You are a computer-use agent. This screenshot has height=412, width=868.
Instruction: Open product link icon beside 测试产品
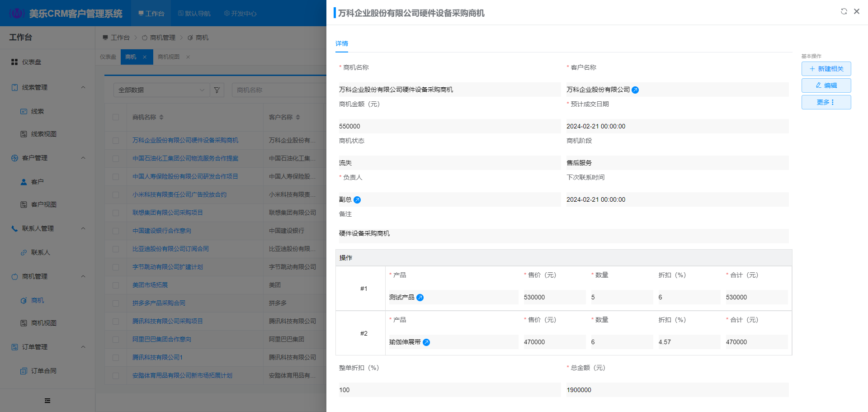click(x=420, y=298)
